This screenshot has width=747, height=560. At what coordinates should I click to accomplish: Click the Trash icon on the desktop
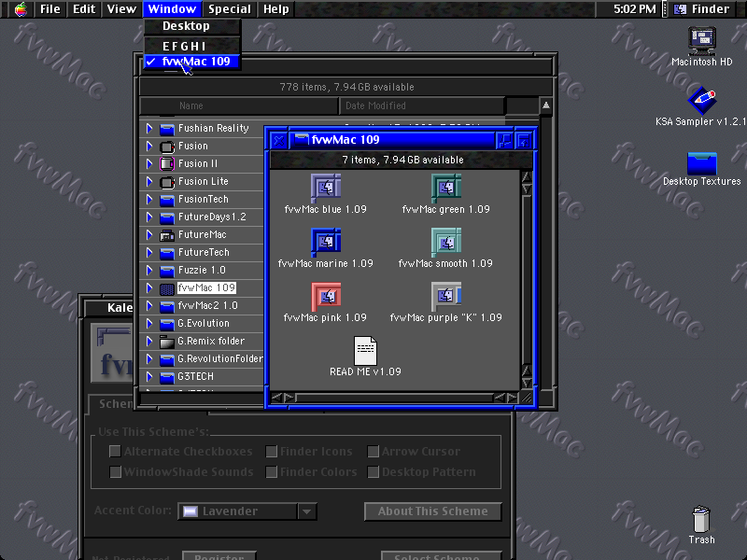702,519
